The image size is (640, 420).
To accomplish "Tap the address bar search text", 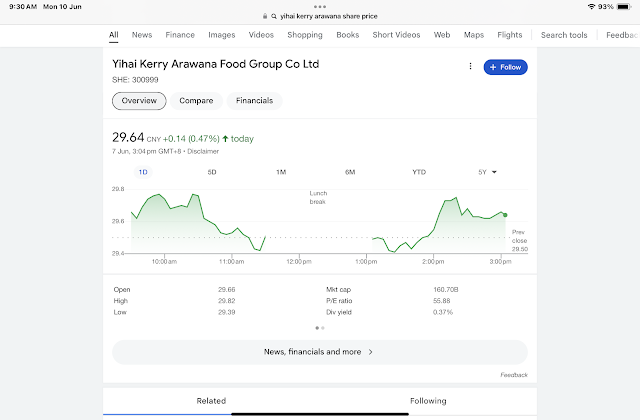I will coord(324,16).
